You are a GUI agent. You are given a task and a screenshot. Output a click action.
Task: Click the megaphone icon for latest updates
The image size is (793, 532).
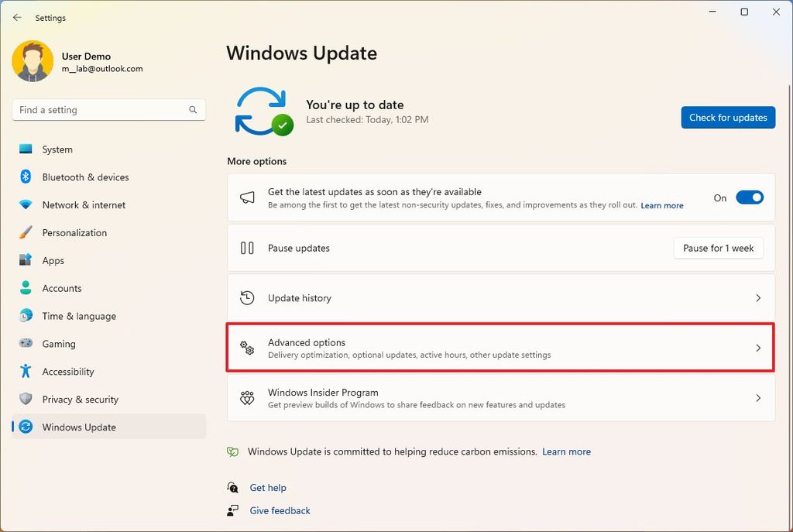click(247, 197)
